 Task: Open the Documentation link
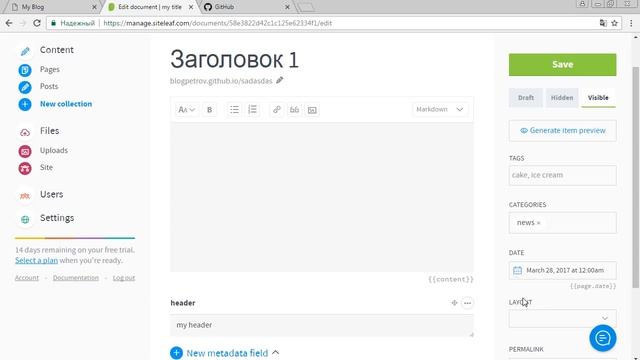(x=76, y=278)
